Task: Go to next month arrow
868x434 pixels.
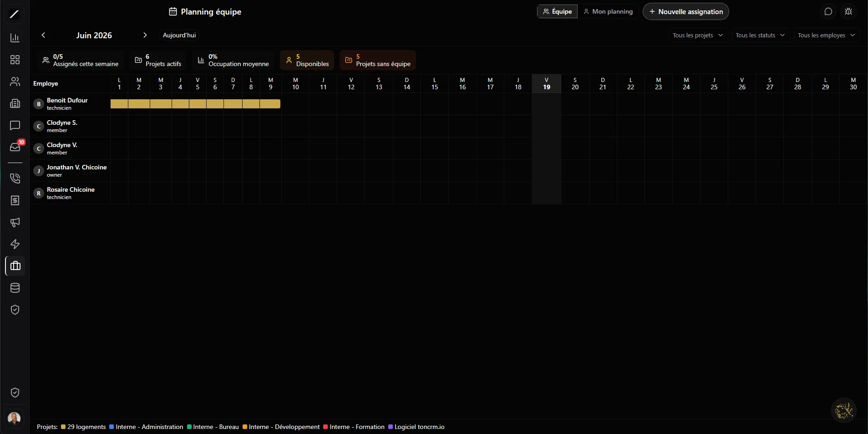Action: pyautogui.click(x=145, y=35)
